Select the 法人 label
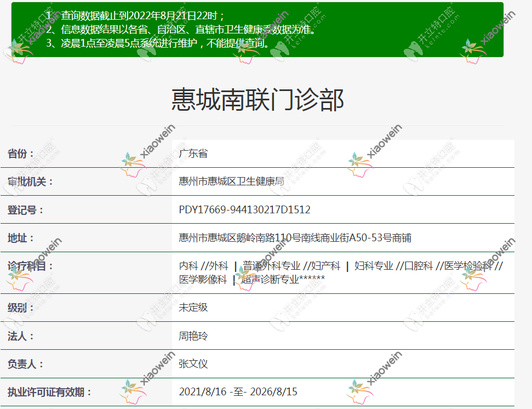The height and width of the screenshot is (409, 532). point(21,336)
